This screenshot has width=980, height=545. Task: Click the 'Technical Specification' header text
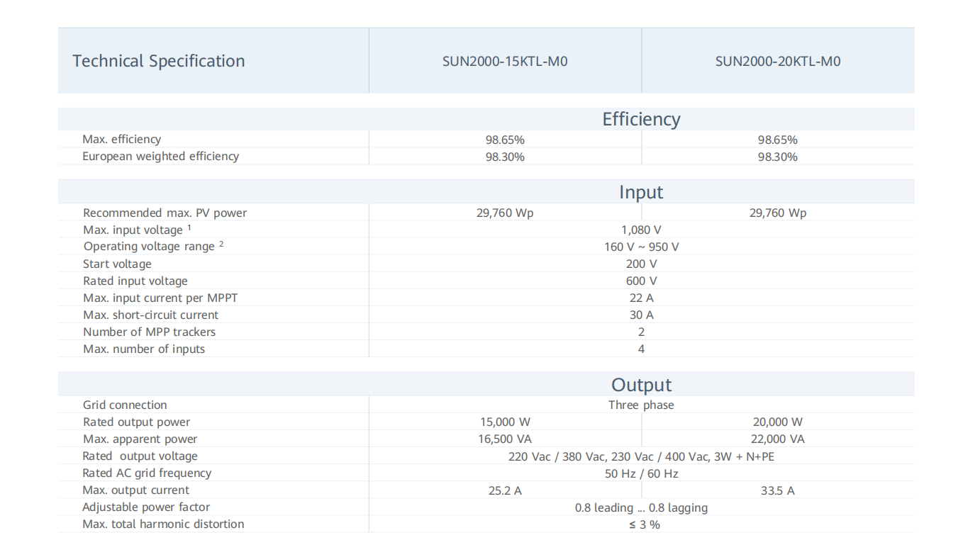point(159,61)
